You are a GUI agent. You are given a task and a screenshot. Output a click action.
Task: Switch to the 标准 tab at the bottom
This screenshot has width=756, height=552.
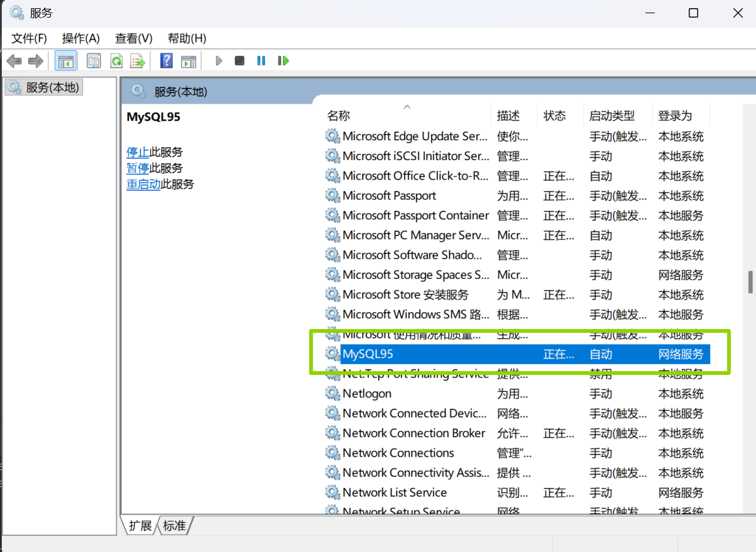174,526
